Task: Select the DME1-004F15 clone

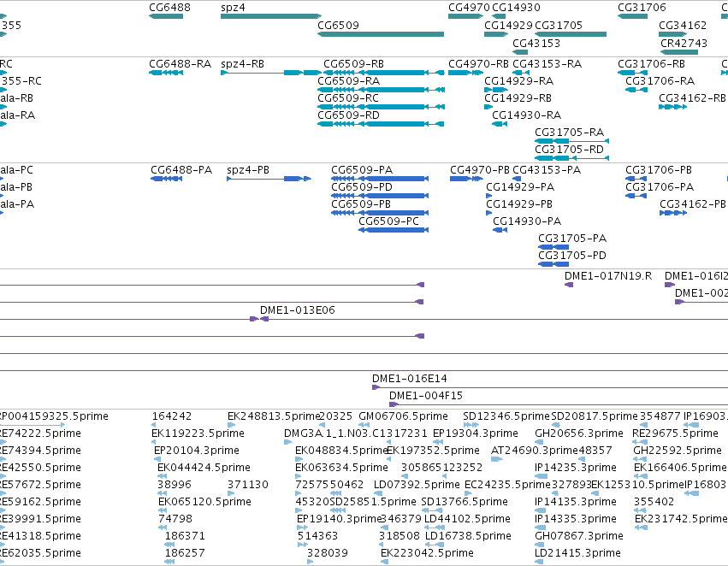Action: pyautogui.click(x=559, y=404)
